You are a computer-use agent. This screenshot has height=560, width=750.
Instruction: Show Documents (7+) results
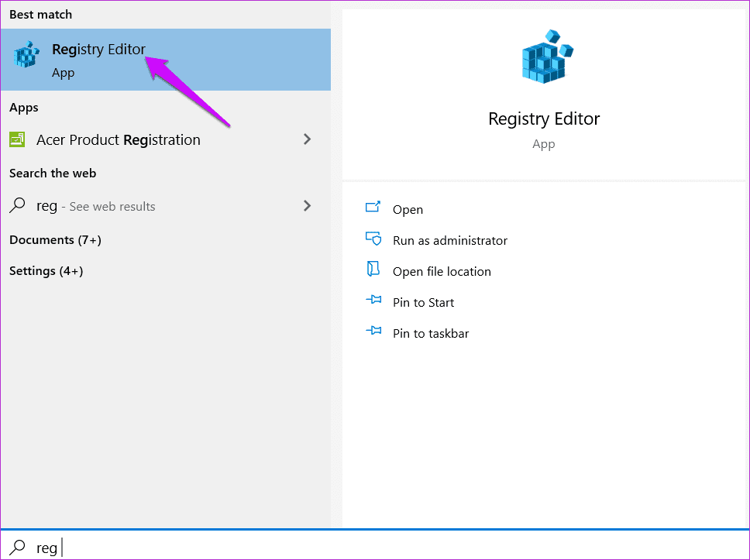click(x=55, y=239)
